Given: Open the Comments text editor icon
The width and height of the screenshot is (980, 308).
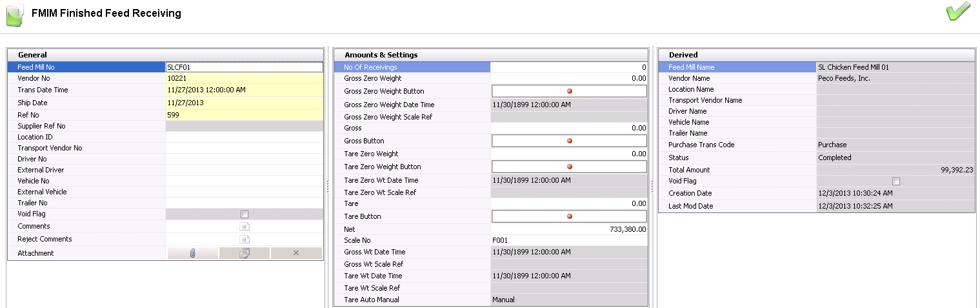Looking at the screenshot, I should tap(245, 227).
